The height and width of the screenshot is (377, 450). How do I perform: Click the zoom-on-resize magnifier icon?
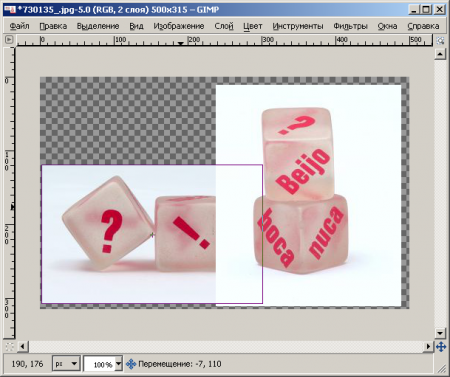click(x=440, y=40)
